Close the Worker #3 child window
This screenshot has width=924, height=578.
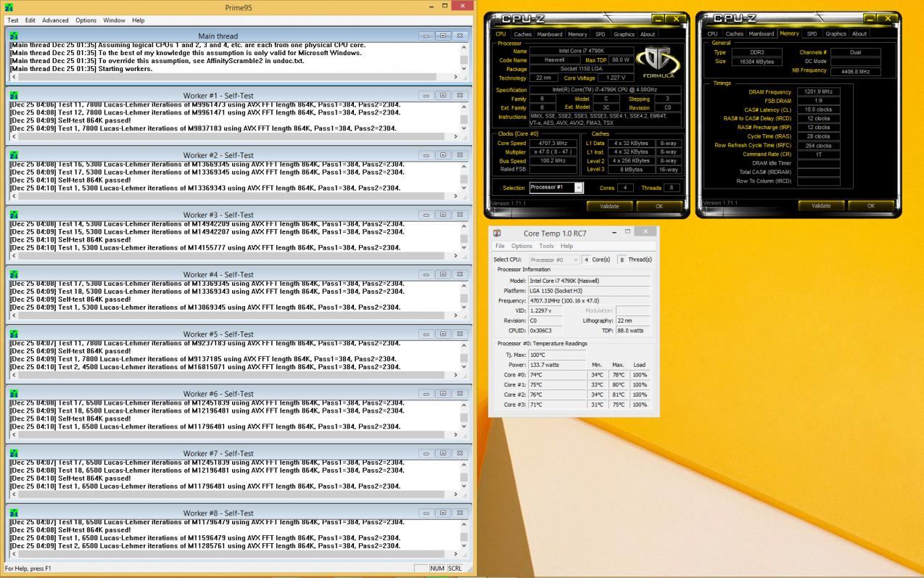[x=460, y=215]
